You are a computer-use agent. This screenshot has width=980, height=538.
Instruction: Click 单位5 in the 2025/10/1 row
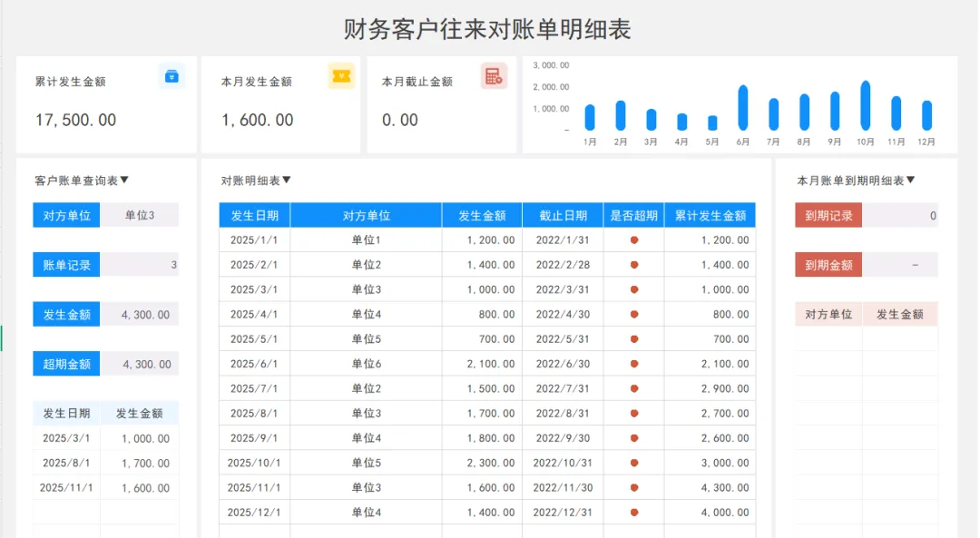pyautogui.click(x=367, y=463)
